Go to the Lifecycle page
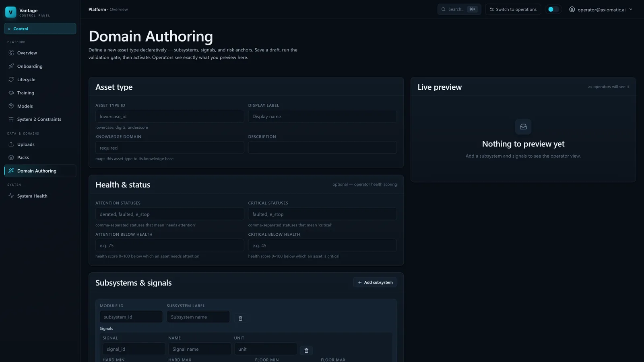The width and height of the screenshot is (644, 362). (x=40, y=79)
